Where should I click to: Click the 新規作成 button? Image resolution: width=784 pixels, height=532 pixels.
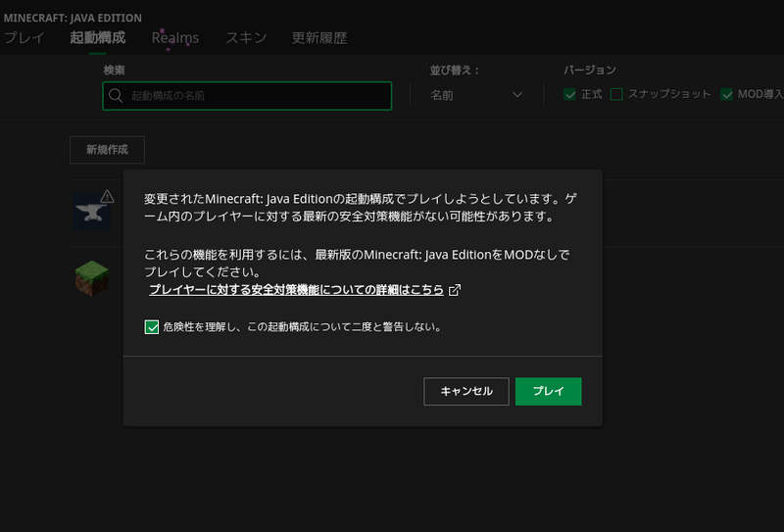(x=107, y=150)
